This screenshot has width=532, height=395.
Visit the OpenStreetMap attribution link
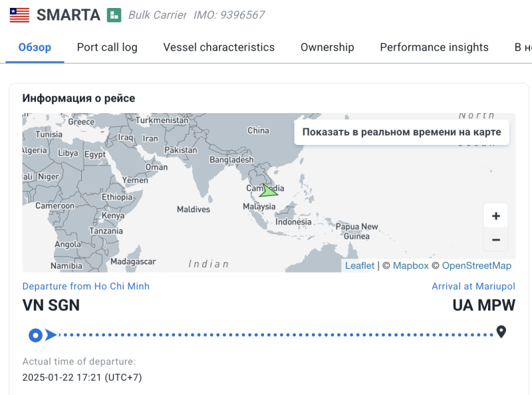(x=476, y=265)
